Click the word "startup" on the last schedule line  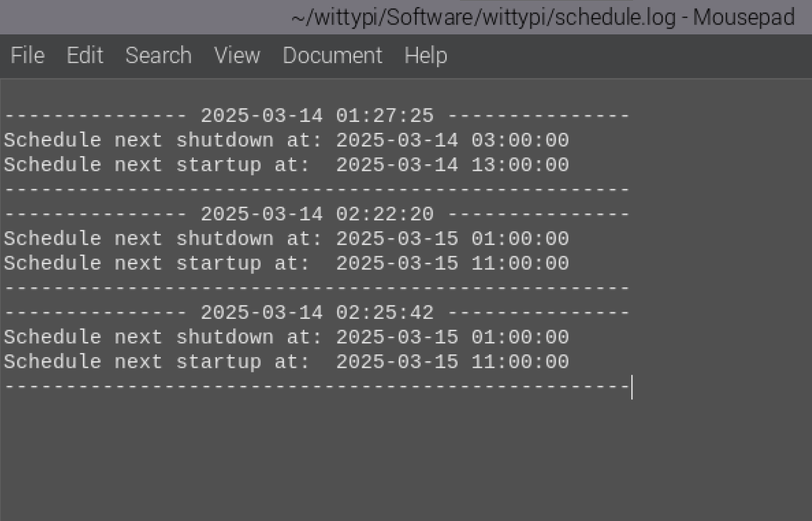219,362
